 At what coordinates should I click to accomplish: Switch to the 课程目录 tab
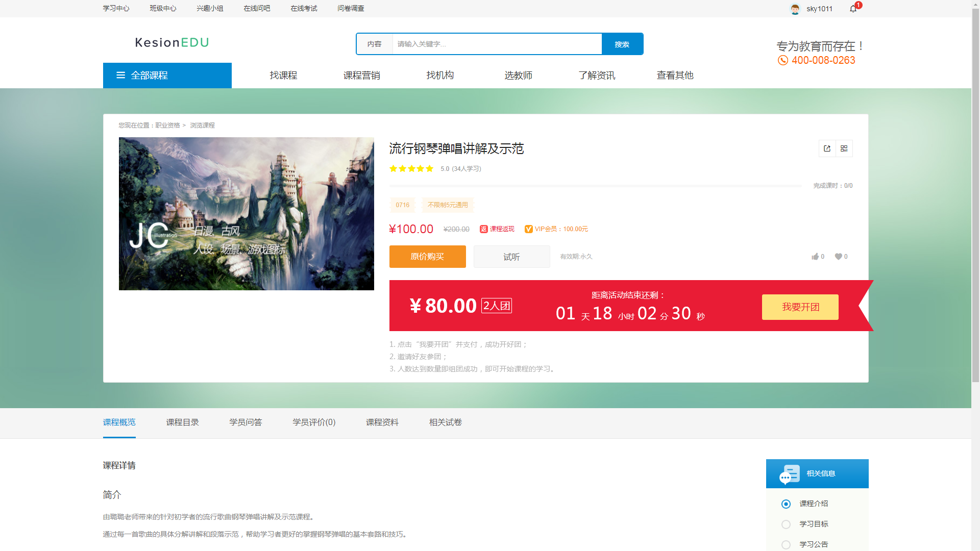pos(182,422)
